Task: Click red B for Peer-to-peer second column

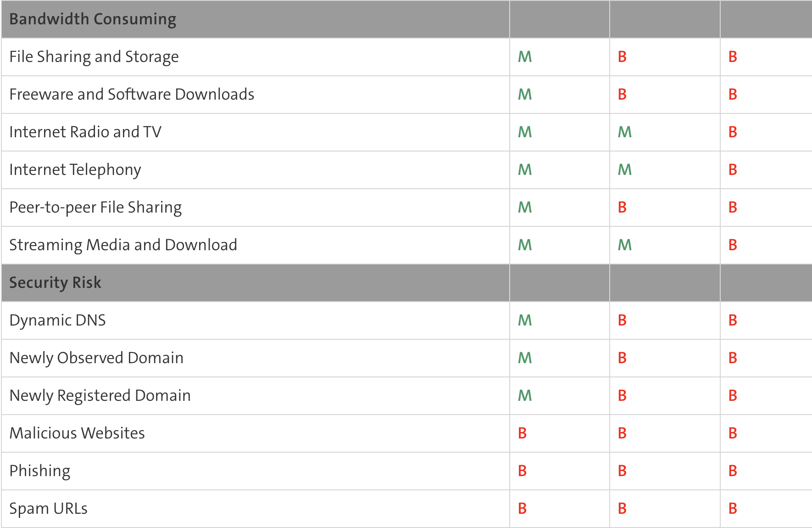Action: point(622,207)
